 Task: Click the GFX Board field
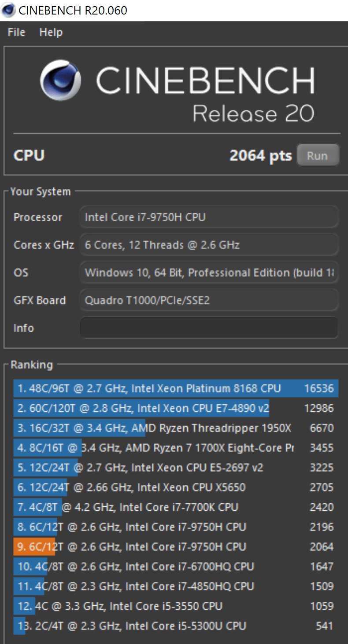click(209, 300)
